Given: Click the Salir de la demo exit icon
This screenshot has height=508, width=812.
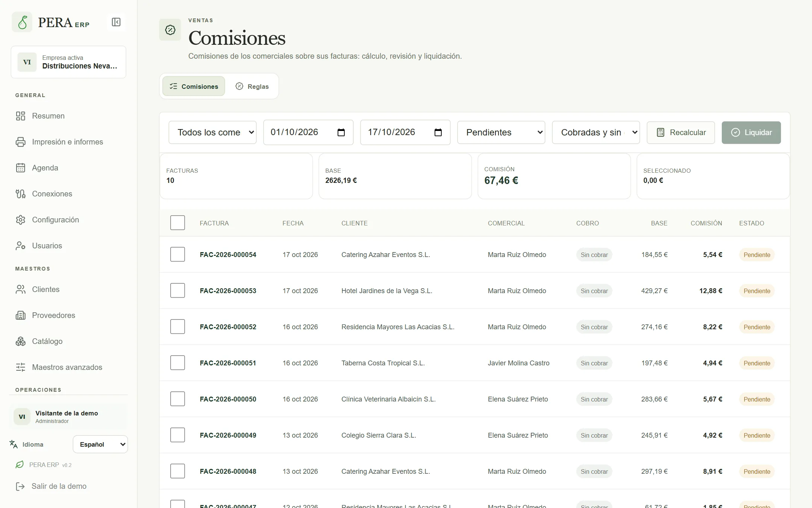Looking at the screenshot, I should click(20, 486).
